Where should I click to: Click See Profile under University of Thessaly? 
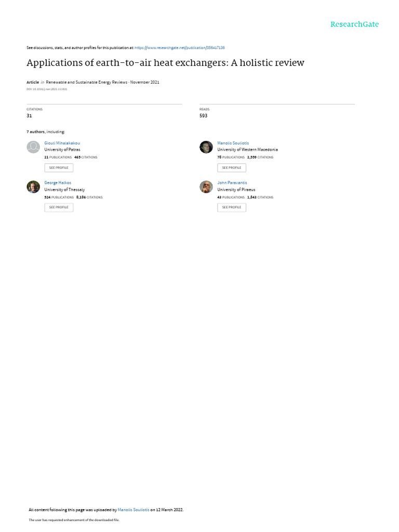click(x=59, y=207)
